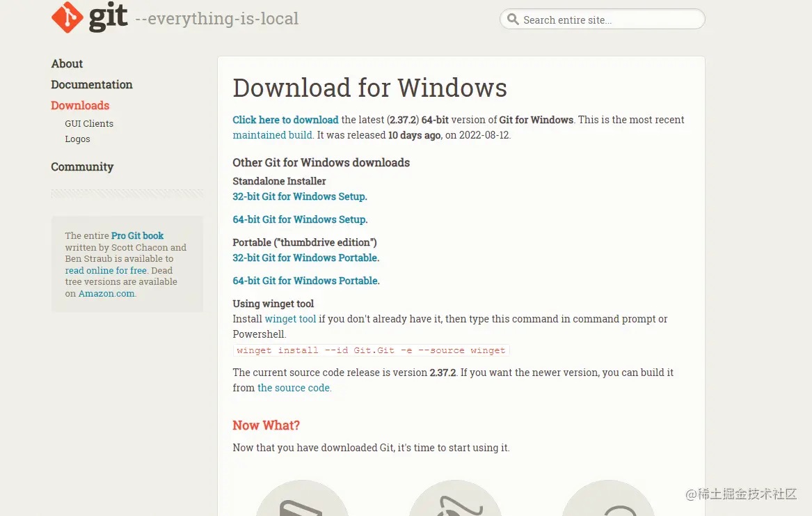Click the middle circular mouse icon at bottom
This screenshot has width=812, height=516.
click(455, 499)
